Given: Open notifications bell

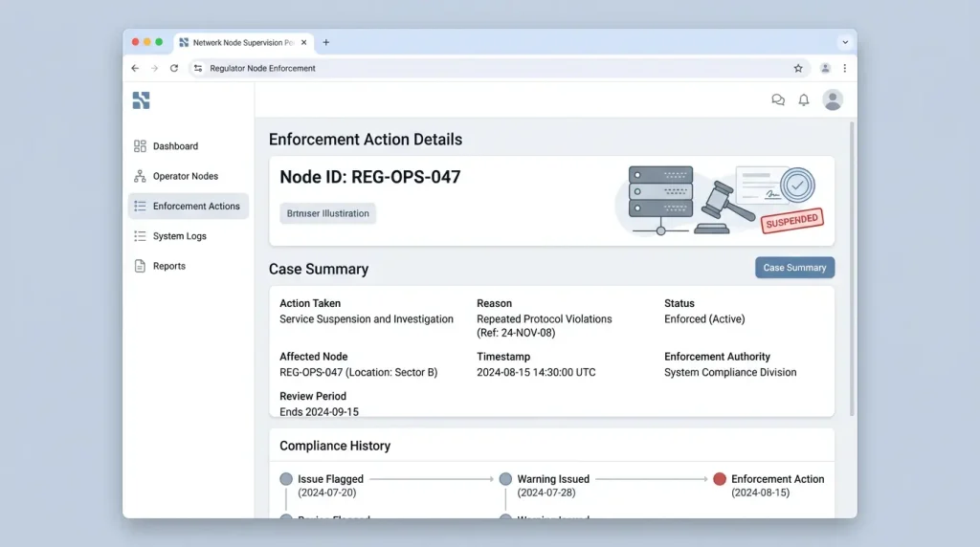Looking at the screenshot, I should [804, 99].
